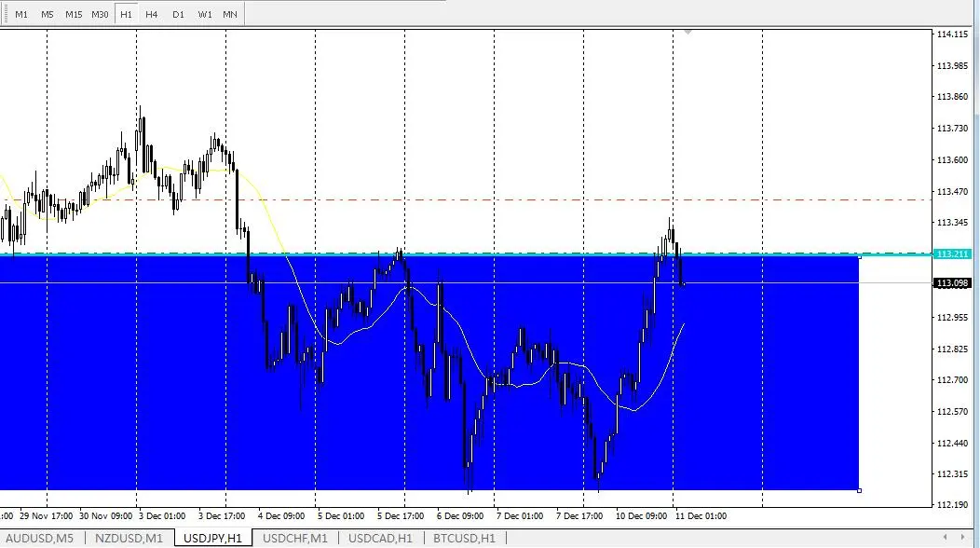Image resolution: width=980 pixels, height=548 pixels.
Task: Click the chart shift marker triangle
Action: click(x=687, y=32)
